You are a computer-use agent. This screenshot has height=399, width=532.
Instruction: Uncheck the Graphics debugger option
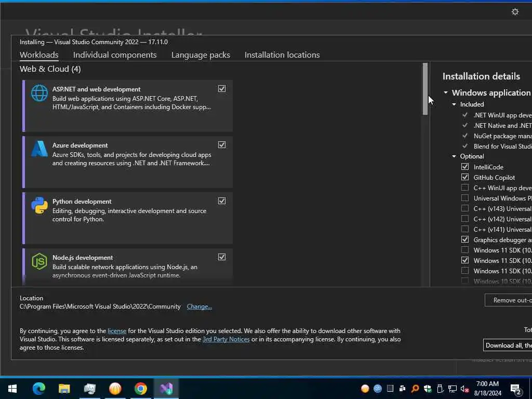click(465, 240)
